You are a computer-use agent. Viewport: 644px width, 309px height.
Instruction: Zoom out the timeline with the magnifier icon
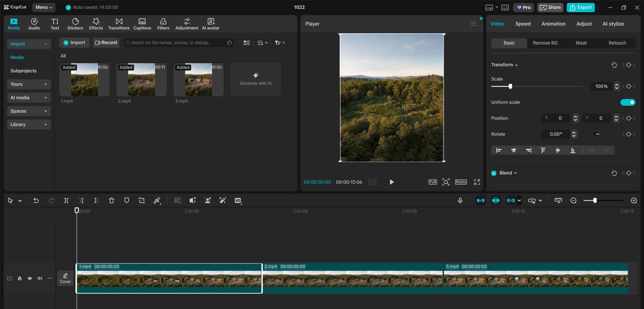pyautogui.click(x=574, y=200)
